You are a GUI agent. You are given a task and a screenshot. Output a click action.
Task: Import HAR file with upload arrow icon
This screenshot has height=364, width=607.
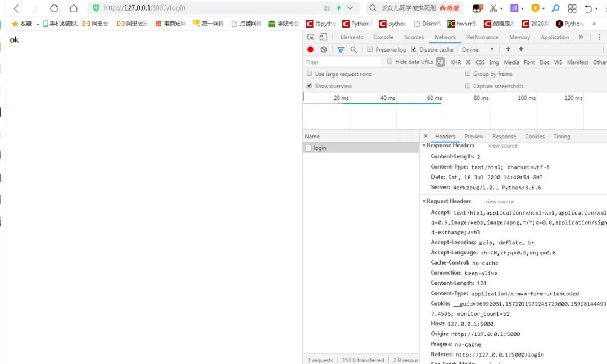coord(508,49)
